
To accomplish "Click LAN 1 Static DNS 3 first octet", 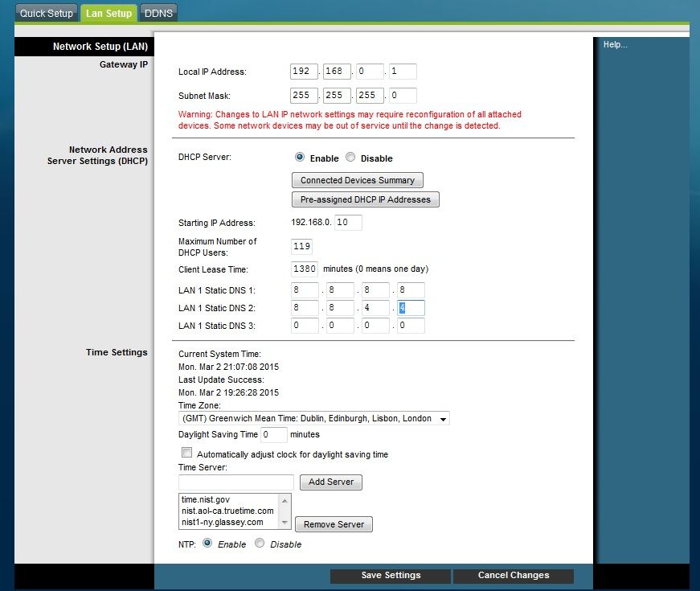I will (305, 326).
